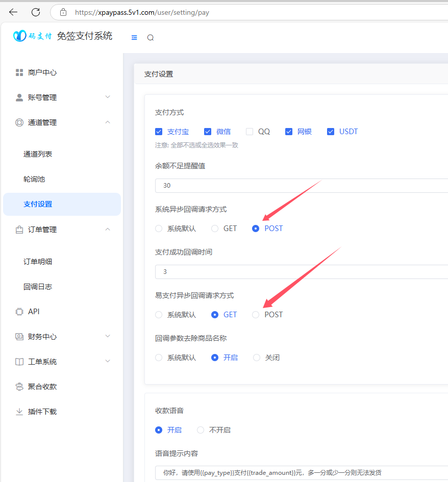
Task: Select 开启 for 回调参数去除商品名称
Action: coord(215,358)
